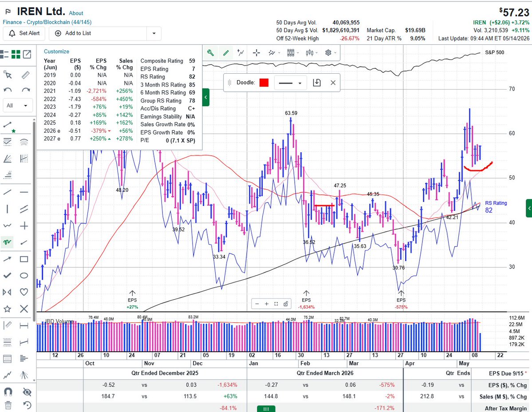Change the red Doodle color swatch
The image size is (532, 412).
point(264,83)
